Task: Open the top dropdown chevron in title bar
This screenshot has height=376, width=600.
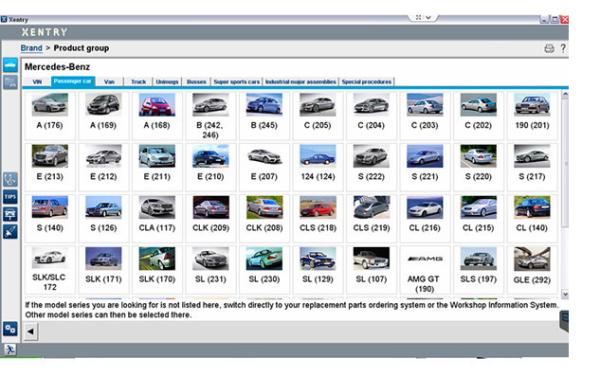Action: pos(429,18)
